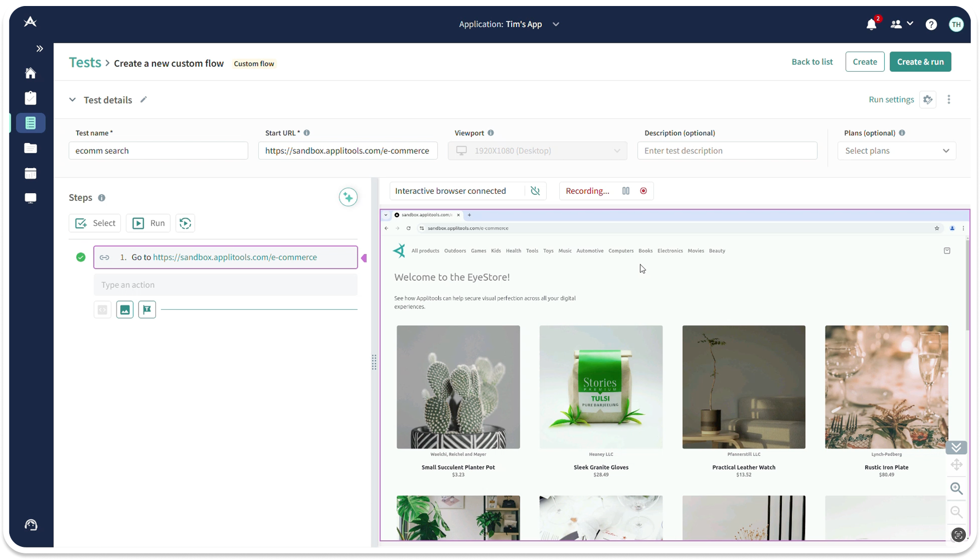The height and width of the screenshot is (560, 980).
Task: Open the calendar schedule icon in sidebar
Action: (x=31, y=174)
